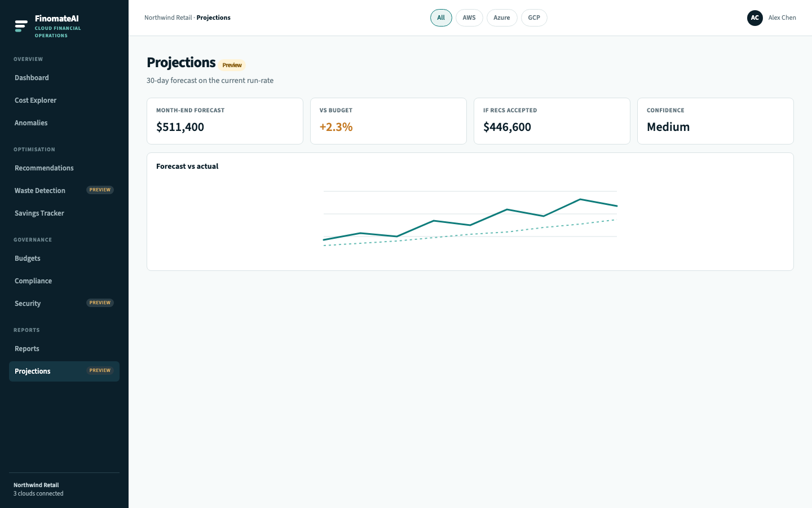
Task: Click the Preview badge on Security
Action: click(100, 303)
